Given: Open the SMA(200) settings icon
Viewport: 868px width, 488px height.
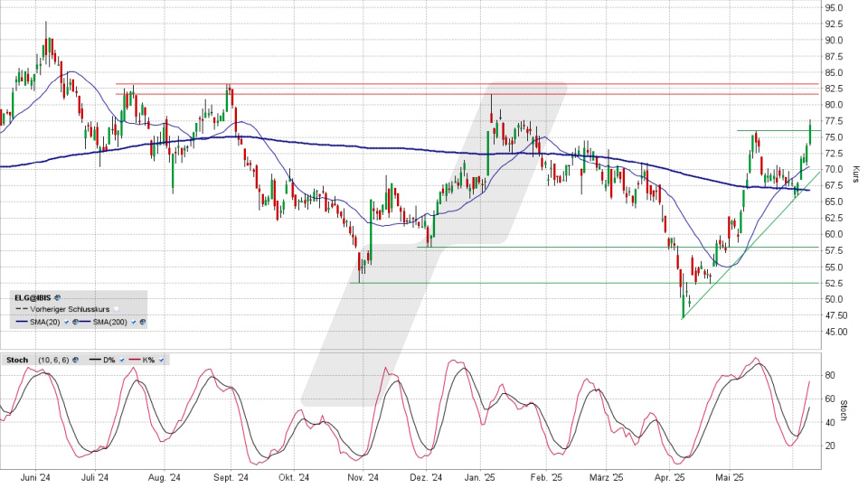Looking at the screenshot, I should click(x=143, y=322).
